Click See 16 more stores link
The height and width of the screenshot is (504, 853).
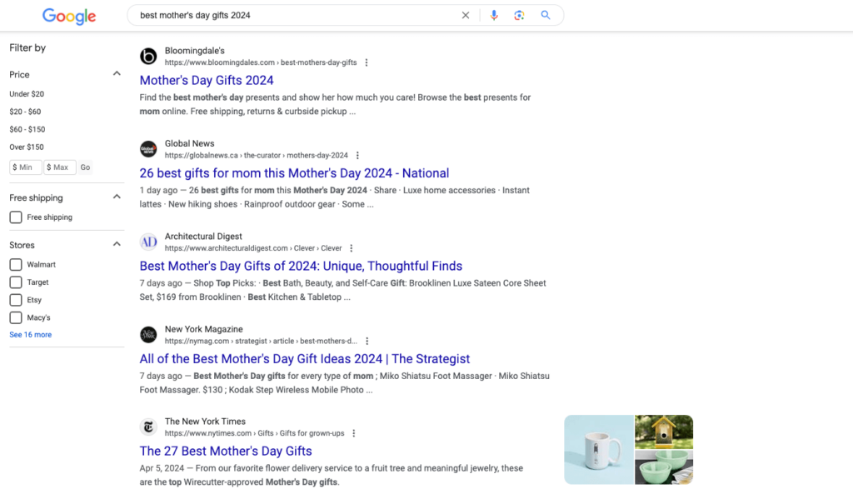31,335
